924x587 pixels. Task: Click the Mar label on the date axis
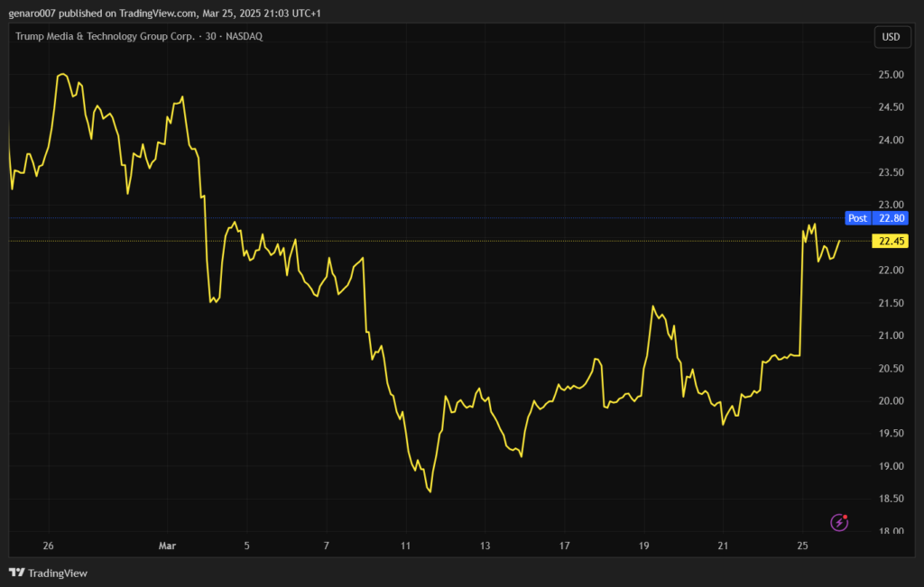[x=167, y=546]
